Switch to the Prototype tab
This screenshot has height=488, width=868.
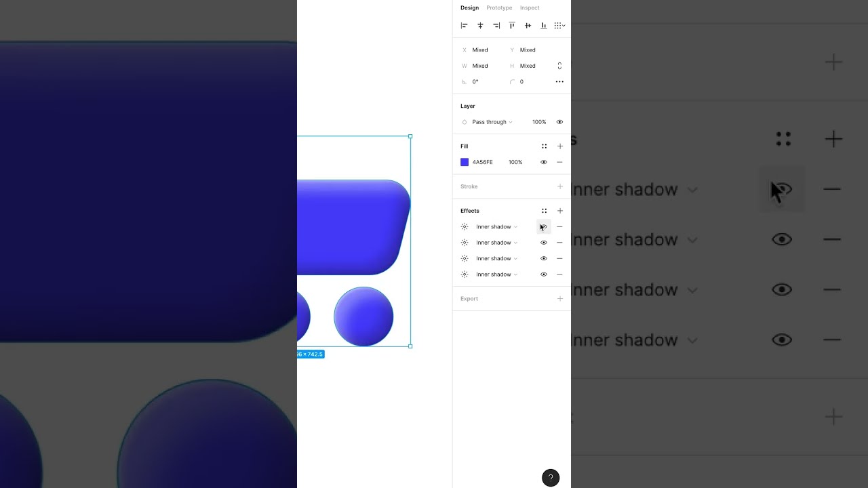tap(499, 8)
